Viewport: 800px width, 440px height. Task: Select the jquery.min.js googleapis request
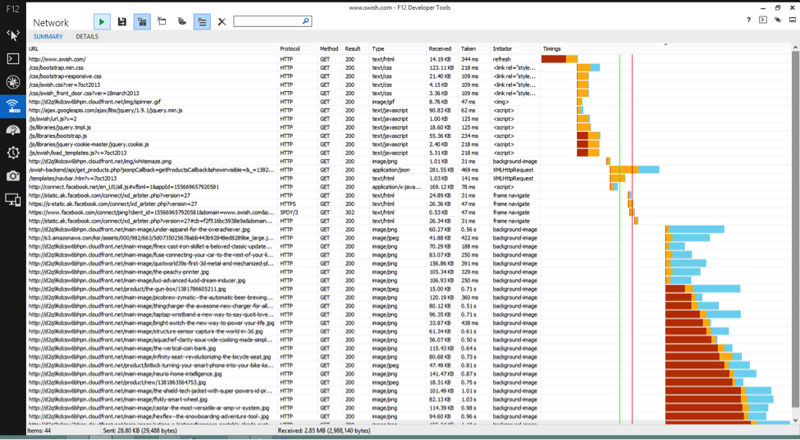click(x=409, y=110)
